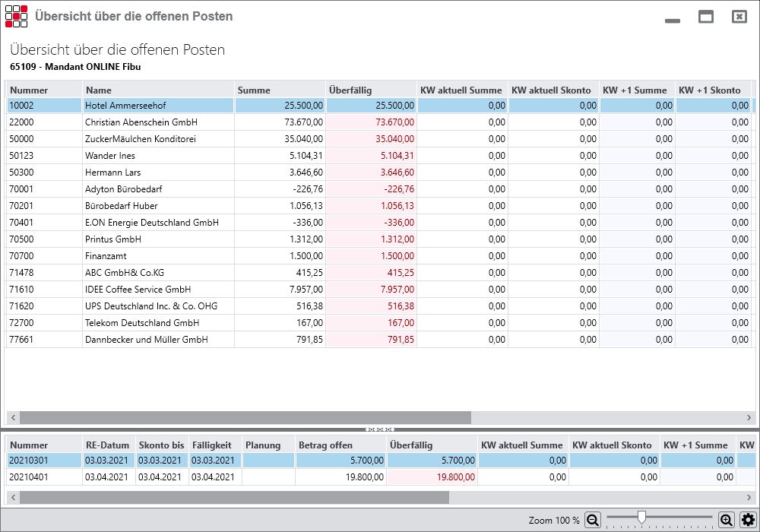Open settings via the gear icon
The image size is (760, 532).
click(747, 520)
